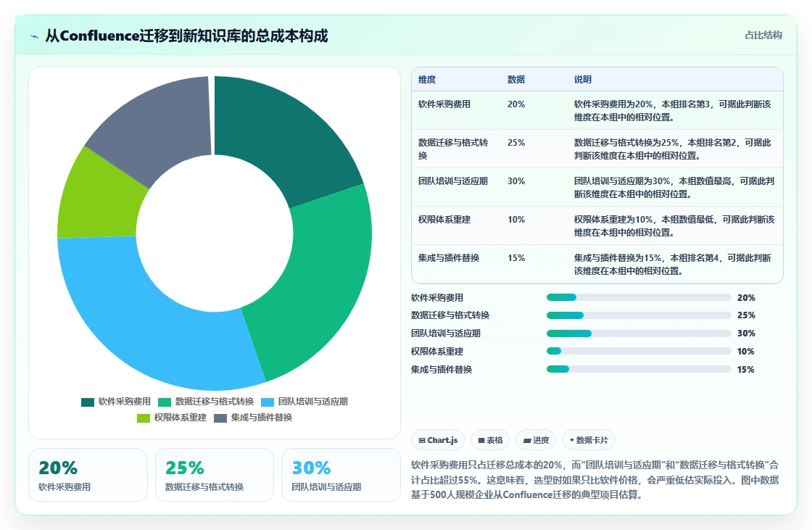The width and height of the screenshot is (812, 530).
Task: Select the 数据迁移与格式转换 table row name
Action: tap(453, 149)
